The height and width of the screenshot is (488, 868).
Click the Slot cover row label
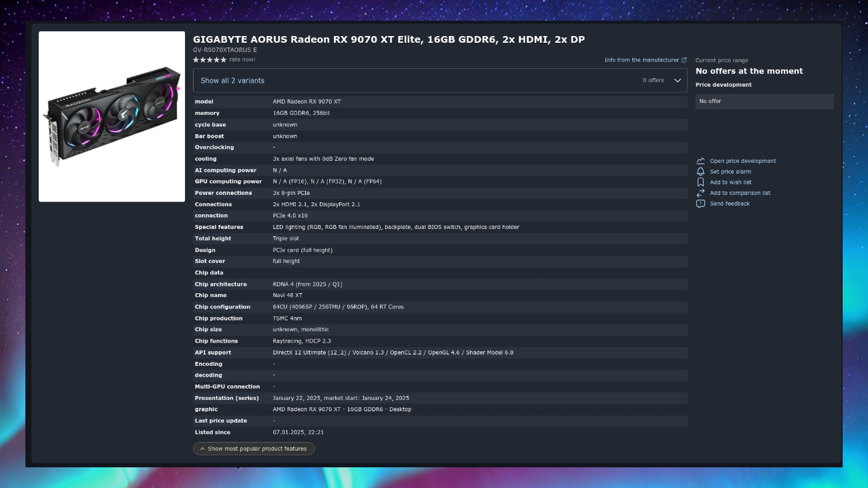point(210,261)
